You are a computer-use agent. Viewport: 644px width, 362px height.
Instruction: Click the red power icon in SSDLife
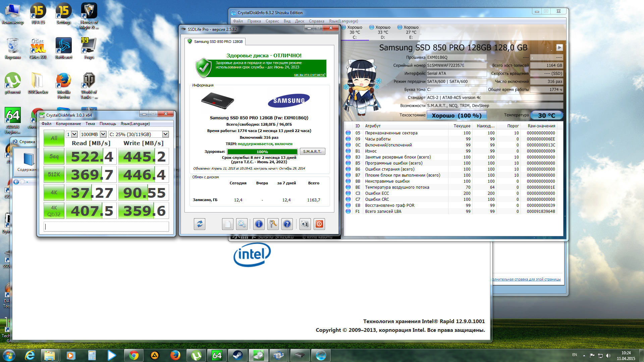(x=319, y=224)
